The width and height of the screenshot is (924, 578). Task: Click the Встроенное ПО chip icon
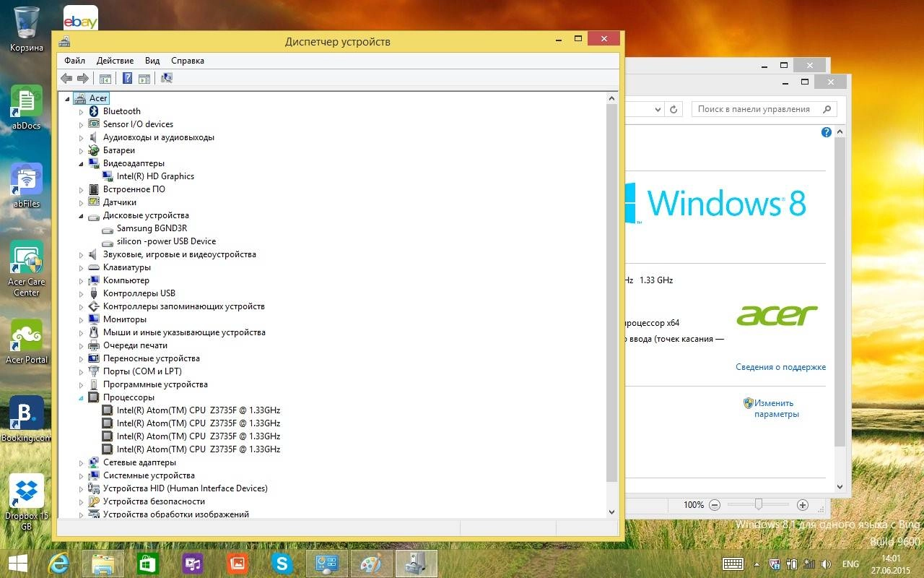93,189
